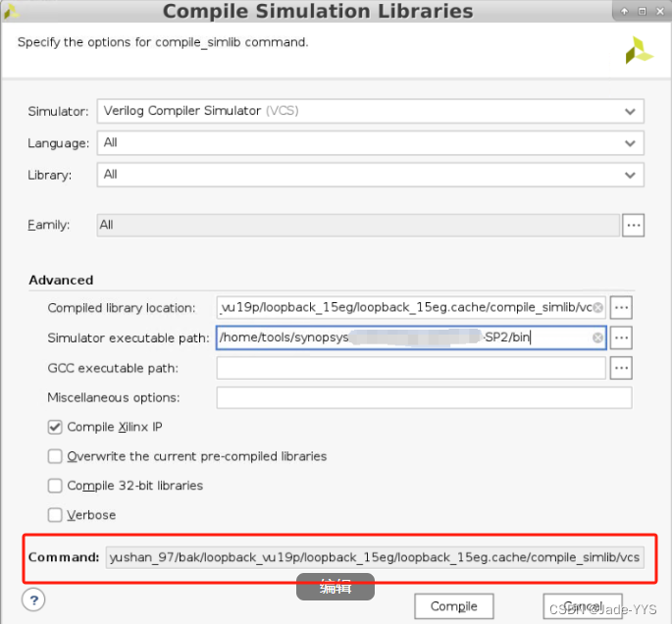Image resolution: width=672 pixels, height=624 pixels.
Task: Expand the Language dropdown
Action: (x=370, y=142)
